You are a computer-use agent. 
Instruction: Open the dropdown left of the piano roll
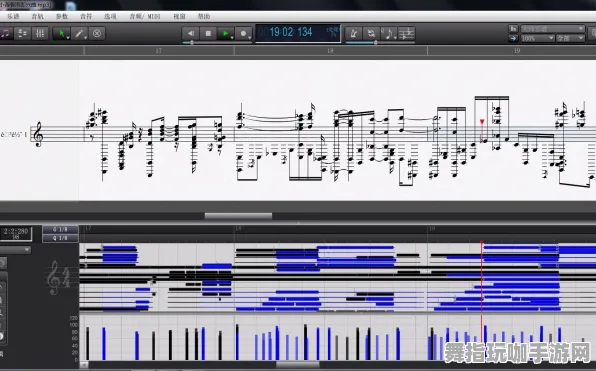pyautogui.click(x=16, y=250)
